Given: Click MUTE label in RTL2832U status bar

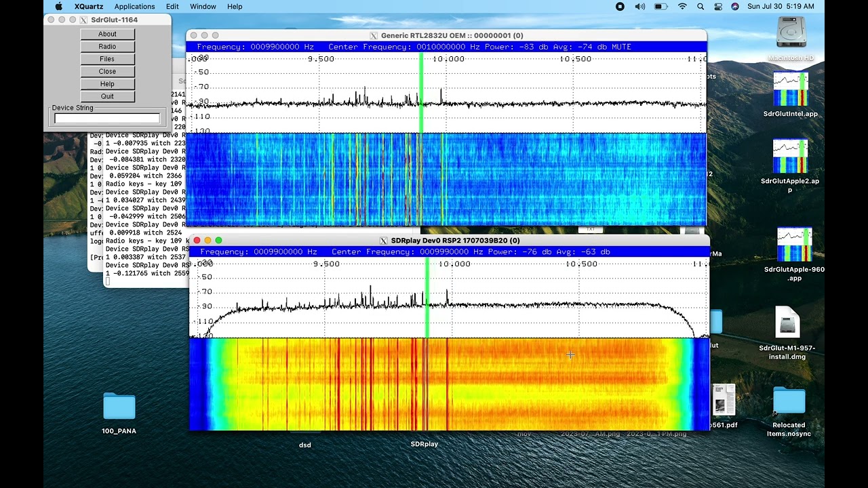Looking at the screenshot, I should [x=621, y=47].
